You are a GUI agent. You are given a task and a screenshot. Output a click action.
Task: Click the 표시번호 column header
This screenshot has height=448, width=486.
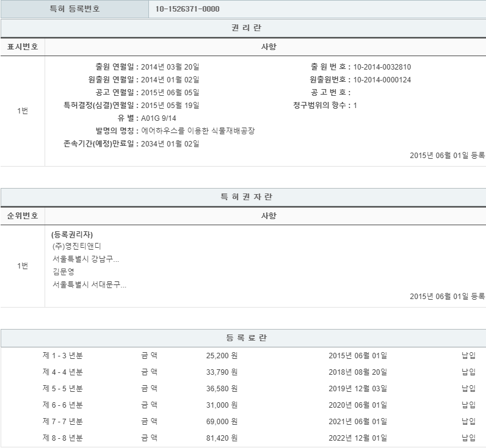point(23,47)
